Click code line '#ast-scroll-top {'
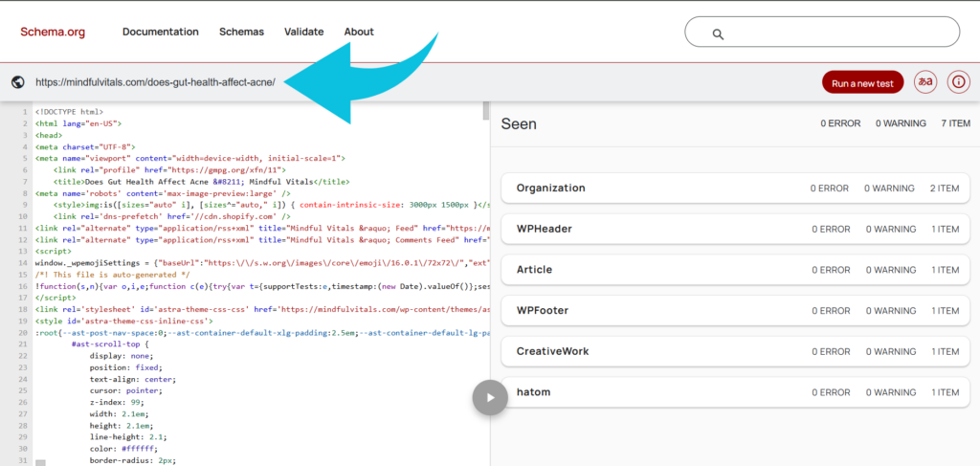 [x=110, y=344]
